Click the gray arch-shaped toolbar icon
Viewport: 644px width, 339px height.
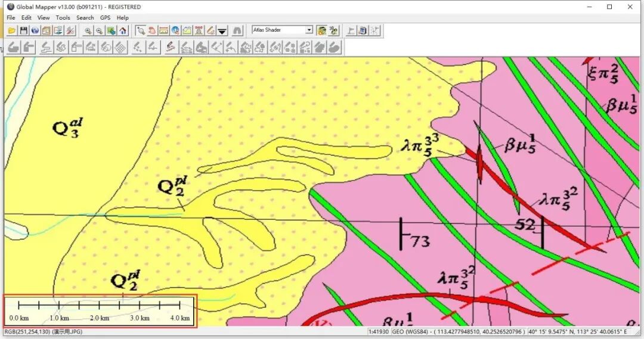(x=237, y=30)
